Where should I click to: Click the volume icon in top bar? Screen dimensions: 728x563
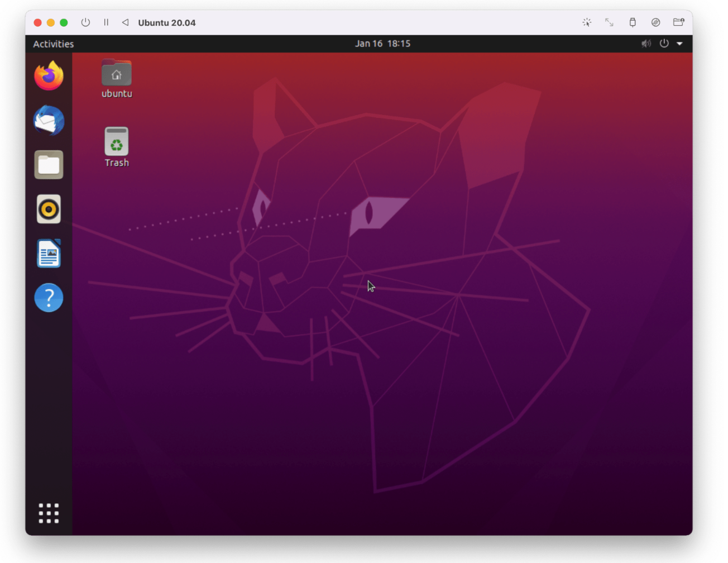coord(646,44)
